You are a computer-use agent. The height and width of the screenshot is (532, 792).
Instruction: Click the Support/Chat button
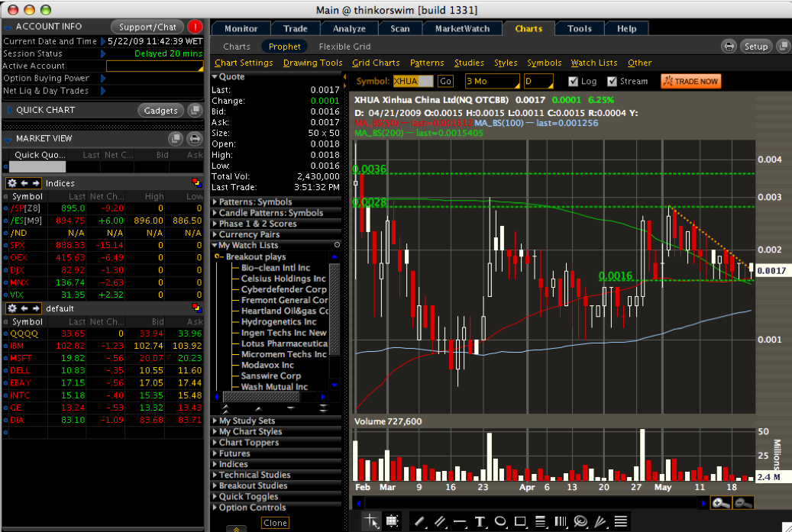pyautogui.click(x=147, y=27)
